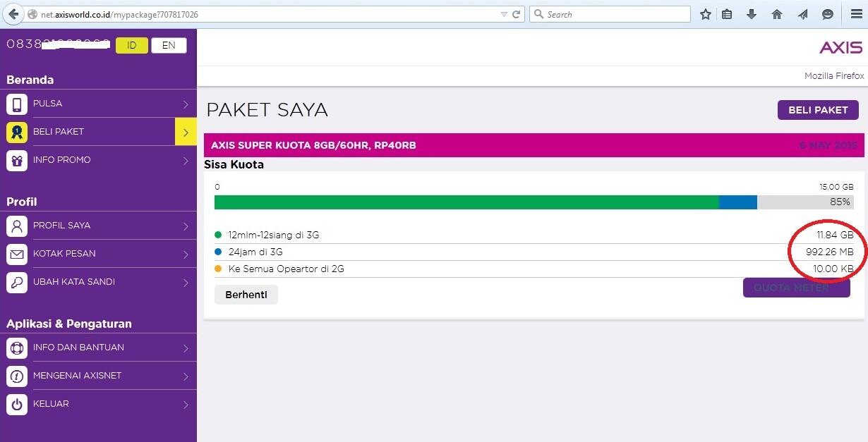This screenshot has height=442, width=868.
Task: Click the paper plane share icon
Action: point(802,14)
